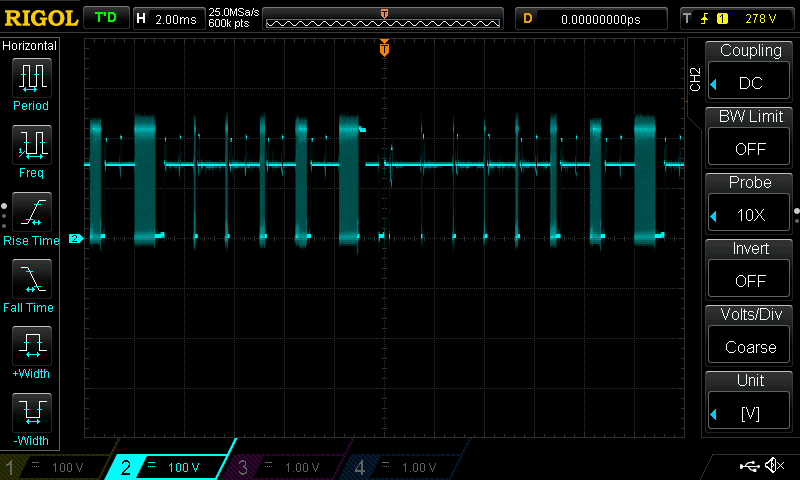Select the -Width measurement icon
This screenshot has width=800, height=480.
31,418
